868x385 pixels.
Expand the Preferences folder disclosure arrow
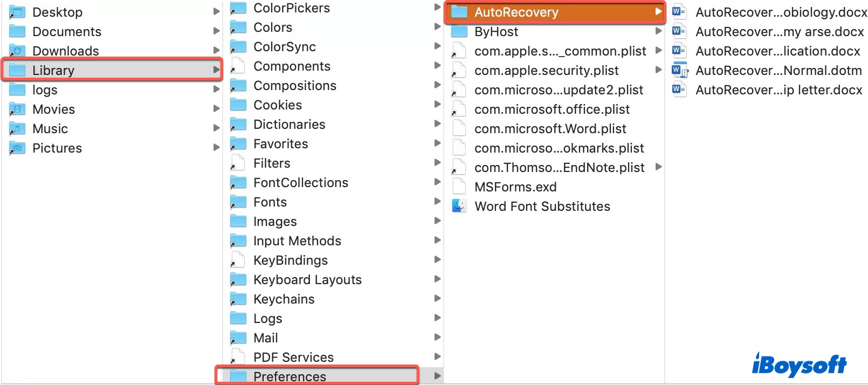coord(437,376)
